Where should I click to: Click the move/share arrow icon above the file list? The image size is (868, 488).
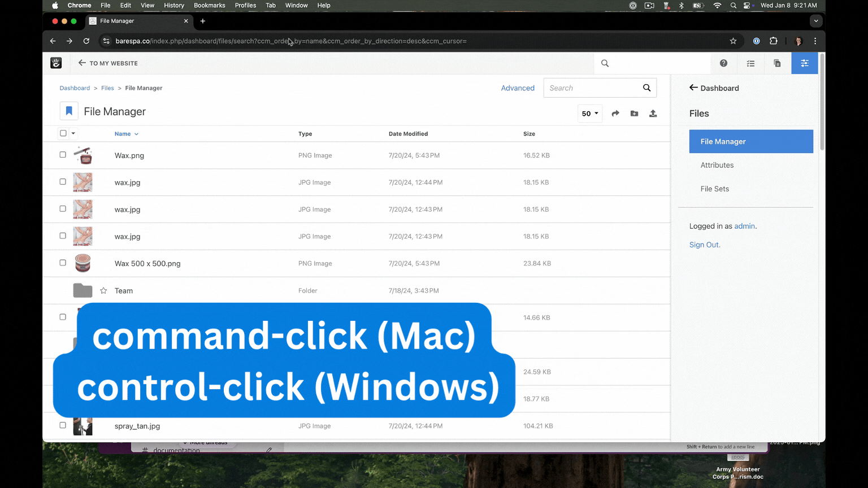(615, 113)
